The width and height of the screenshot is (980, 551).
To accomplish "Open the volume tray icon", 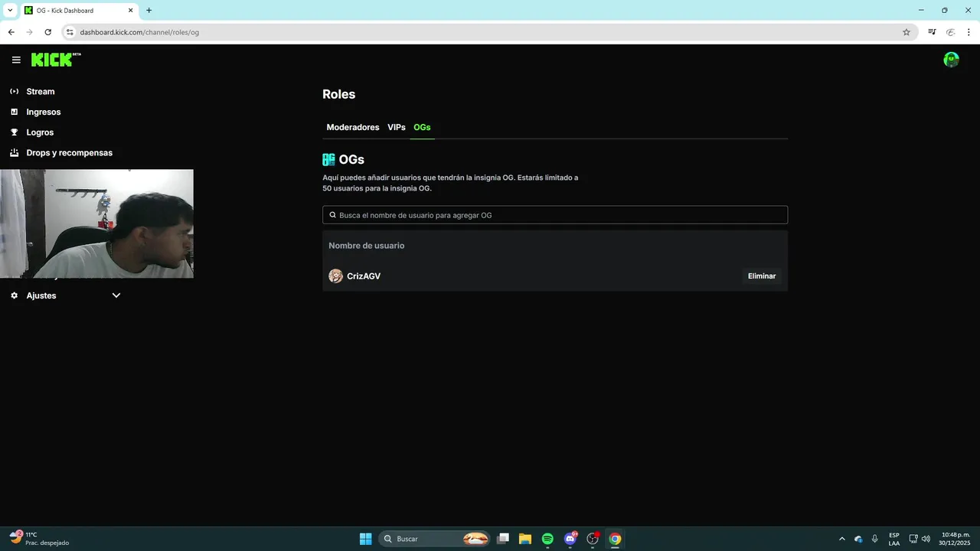I will point(926,539).
